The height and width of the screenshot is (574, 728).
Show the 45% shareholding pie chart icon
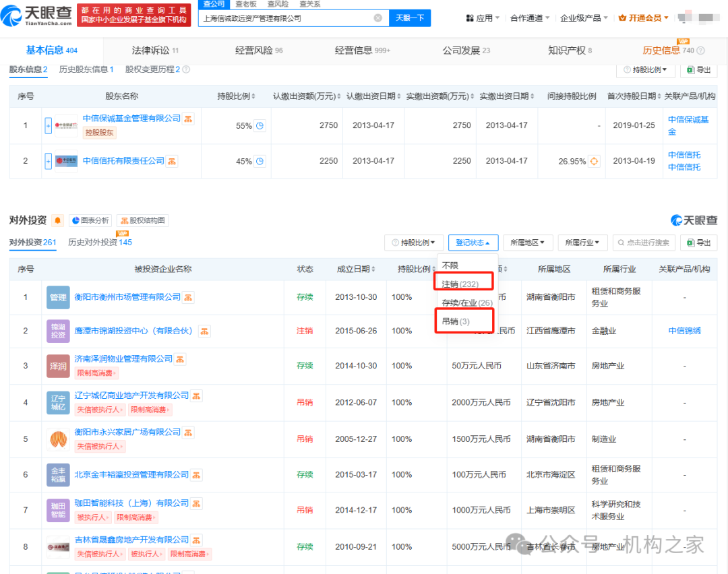click(260, 161)
